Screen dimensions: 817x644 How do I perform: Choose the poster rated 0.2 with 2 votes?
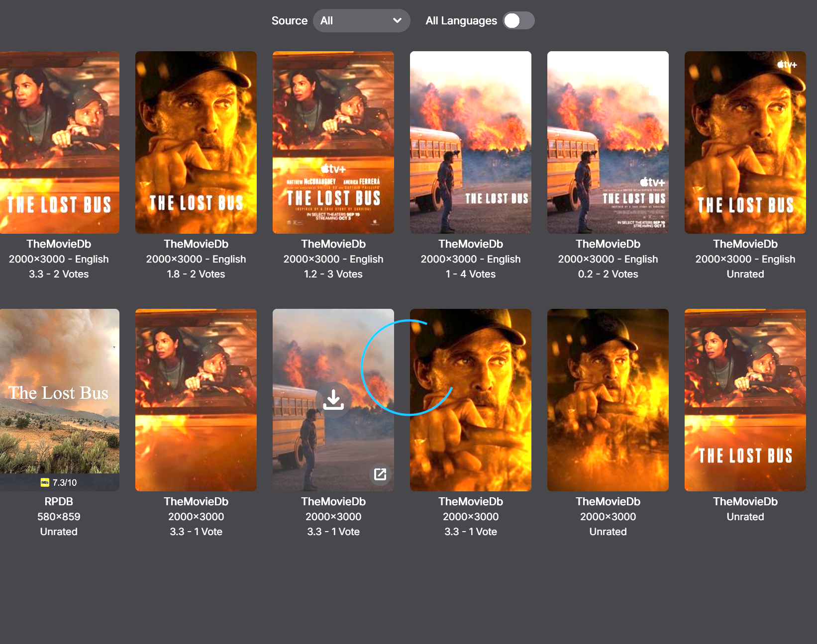click(x=608, y=142)
